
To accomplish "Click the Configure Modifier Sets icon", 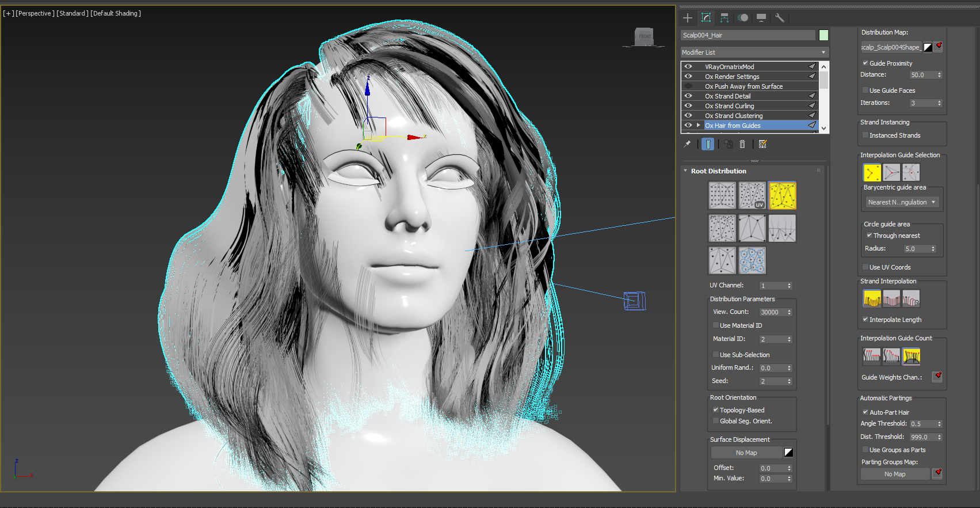I will point(763,145).
